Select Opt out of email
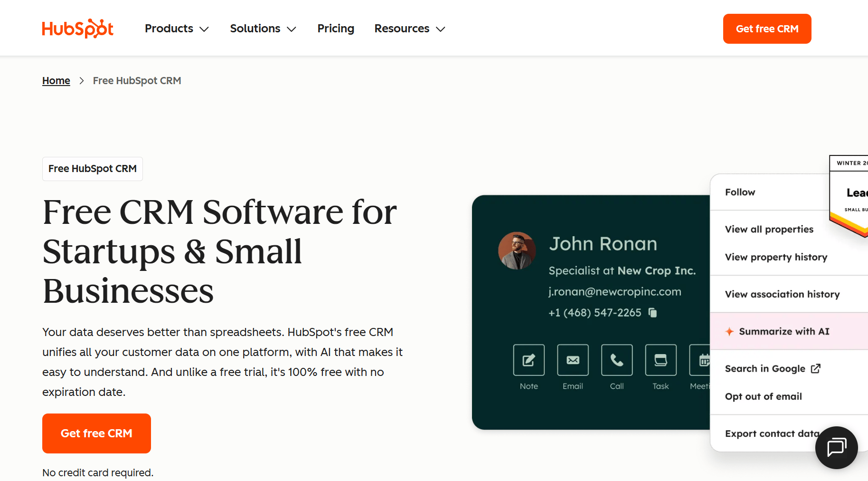Viewport: 868px width, 481px height. (x=763, y=396)
